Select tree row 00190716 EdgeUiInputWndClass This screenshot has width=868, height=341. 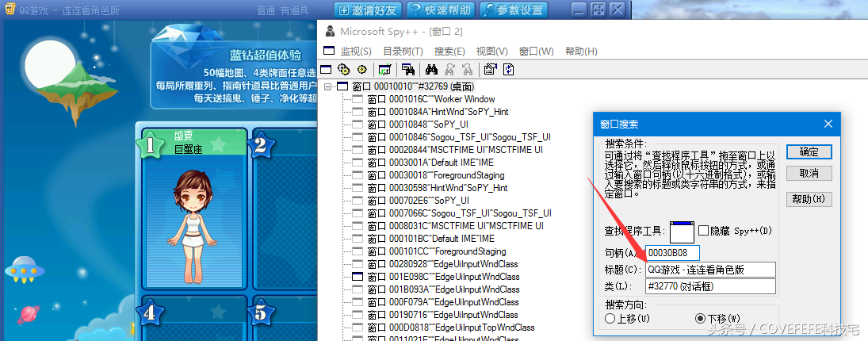(443, 315)
